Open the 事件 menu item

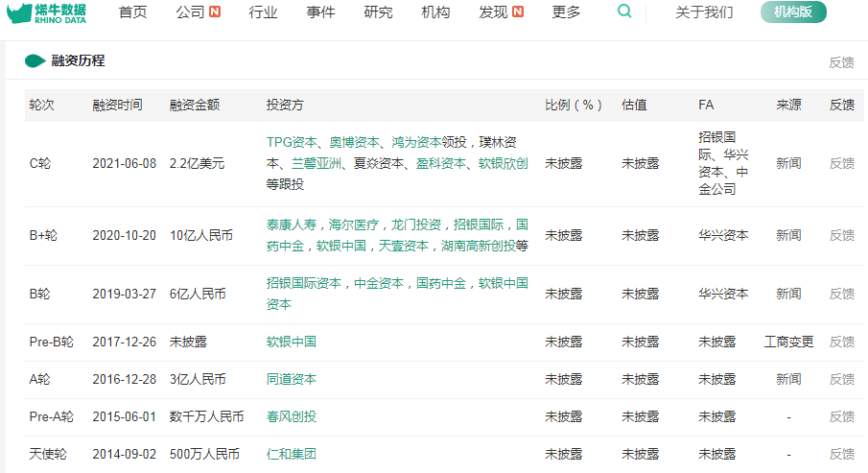(320, 12)
